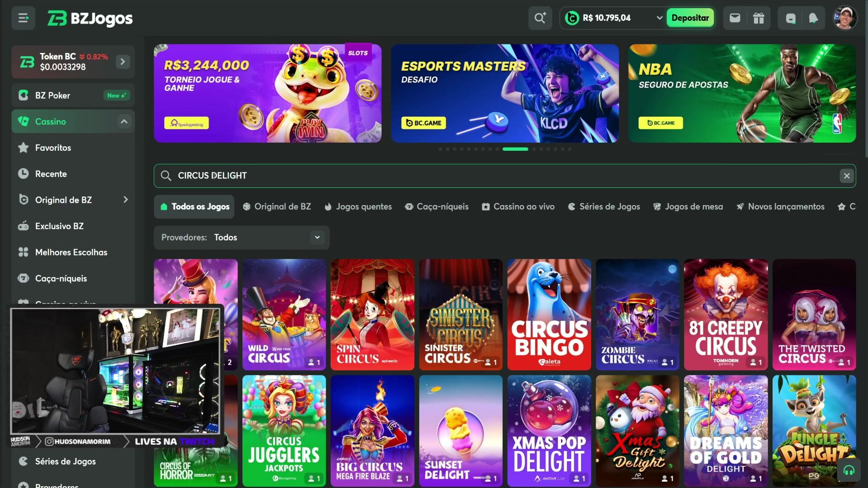This screenshot has width=868, height=488.
Task: Select the Todos os Jogos tab
Action: 194,207
